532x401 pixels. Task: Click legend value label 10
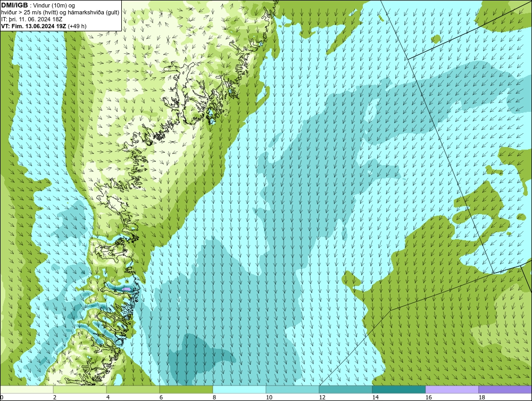tap(269, 397)
